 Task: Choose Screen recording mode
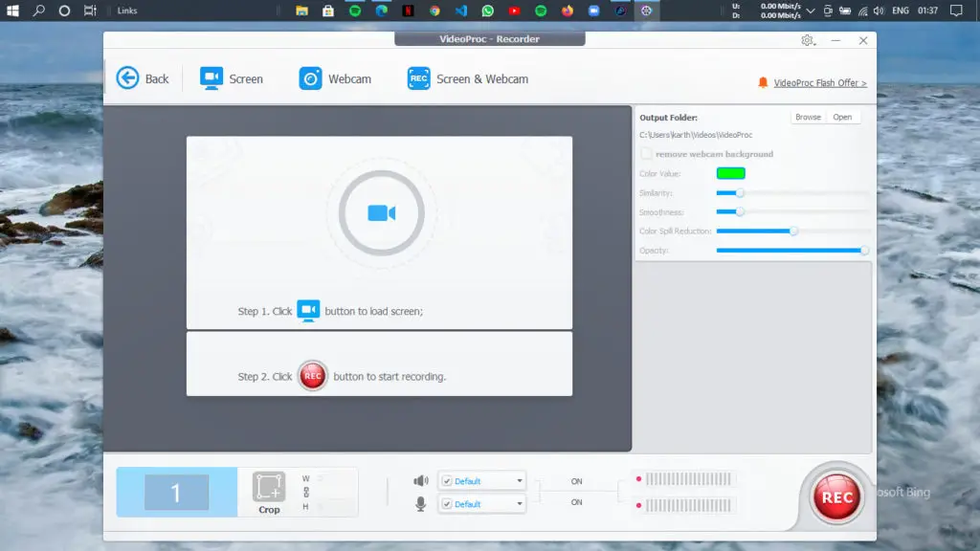tap(232, 78)
